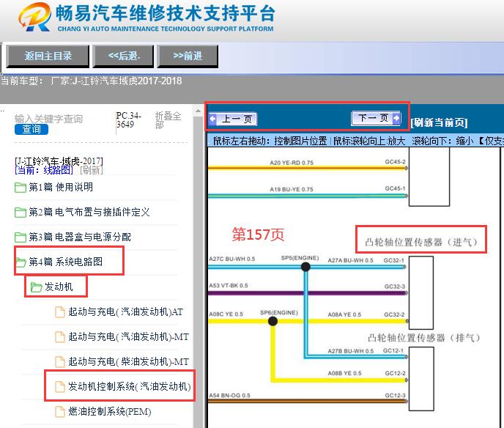The width and height of the screenshot is (504, 428).
Task: Click page icon of 起动与充电(柴油发动机)-MT
Action: pyautogui.click(x=60, y=362)
